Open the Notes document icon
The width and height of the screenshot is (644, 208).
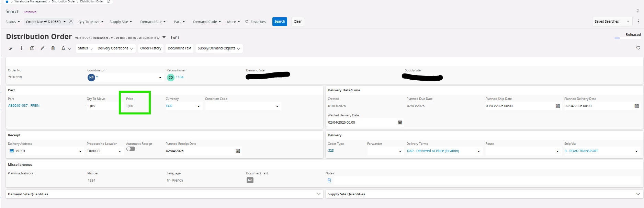[x=329, y=181]
